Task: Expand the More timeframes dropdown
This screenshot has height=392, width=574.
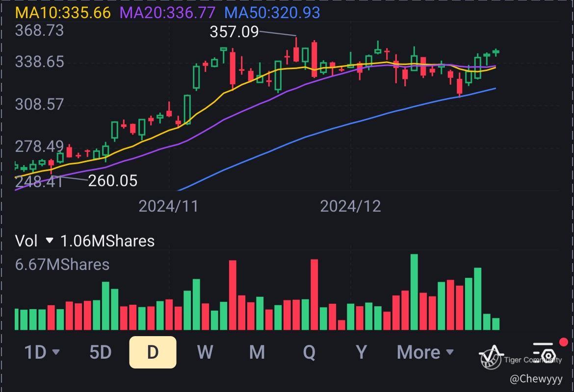Action: pos(425,352)
